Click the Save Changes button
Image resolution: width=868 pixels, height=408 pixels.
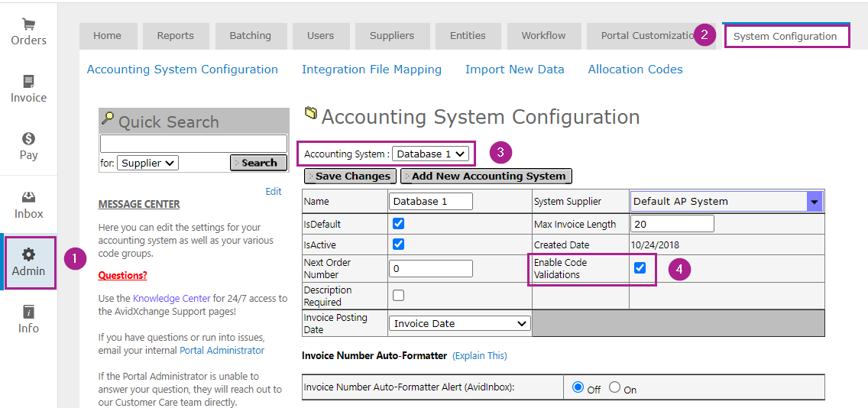pyautogui.click(x=350, y=176)
